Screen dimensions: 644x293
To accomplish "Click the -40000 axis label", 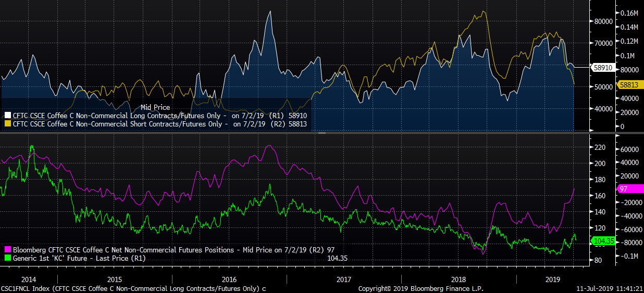I will [x=630, y=216].
